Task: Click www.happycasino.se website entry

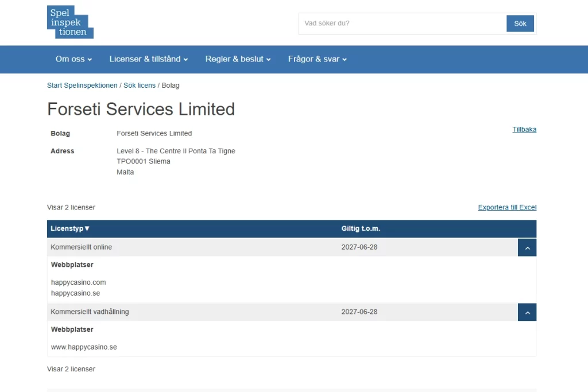Action: point(84,347)
